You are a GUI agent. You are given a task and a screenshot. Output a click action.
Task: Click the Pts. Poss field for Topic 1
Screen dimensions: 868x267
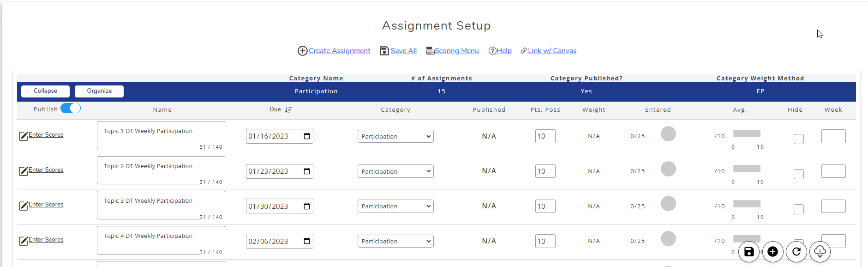click(545, 136)
